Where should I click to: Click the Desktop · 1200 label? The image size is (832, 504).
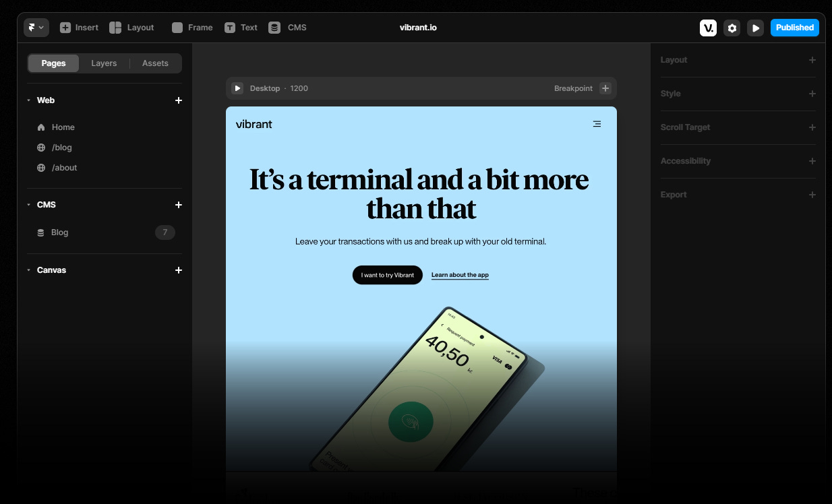pos(279,88)
